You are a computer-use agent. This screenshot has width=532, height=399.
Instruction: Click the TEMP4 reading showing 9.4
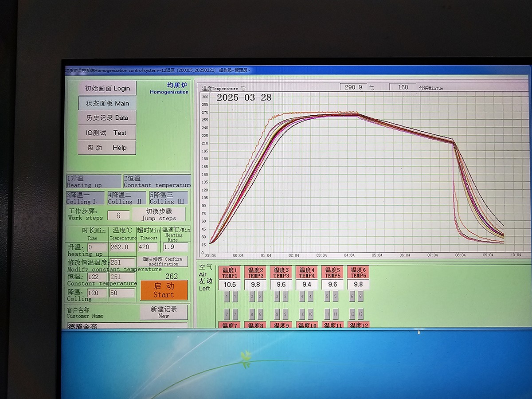point(307,285)
